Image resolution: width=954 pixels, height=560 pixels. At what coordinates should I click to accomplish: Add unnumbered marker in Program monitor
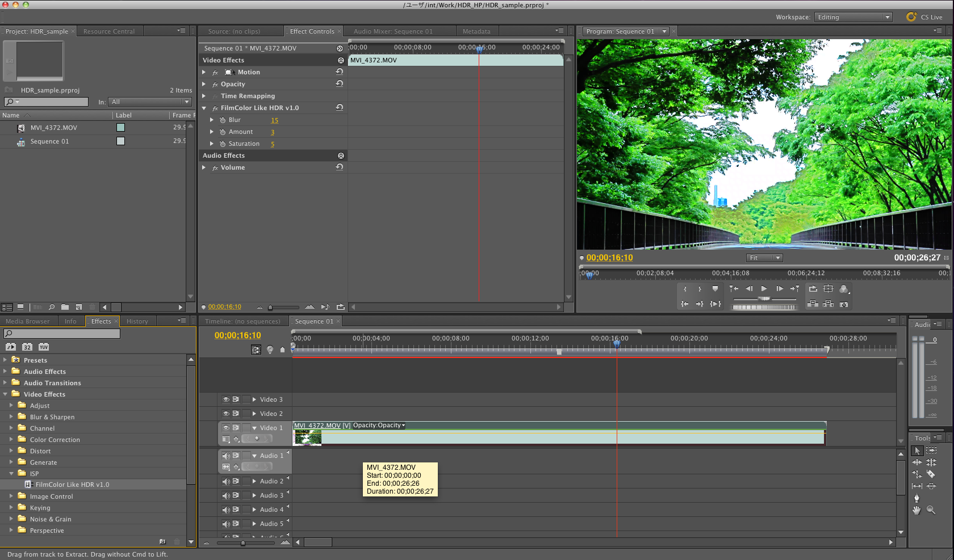[x=715, y=289]
